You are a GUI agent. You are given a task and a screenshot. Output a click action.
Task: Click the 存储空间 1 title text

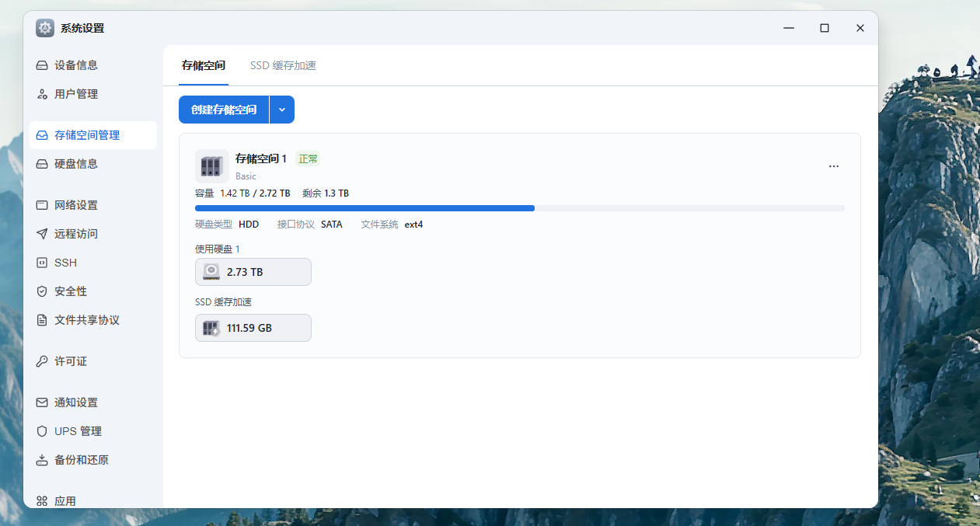[261, 158]
